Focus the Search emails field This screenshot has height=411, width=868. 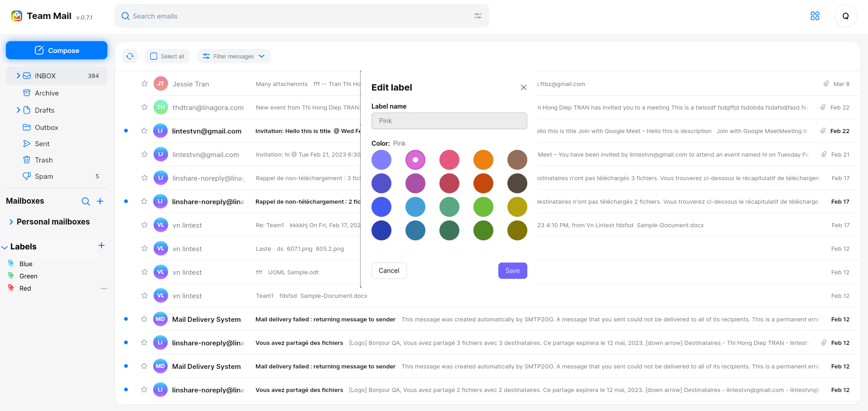tap(301, 16)
